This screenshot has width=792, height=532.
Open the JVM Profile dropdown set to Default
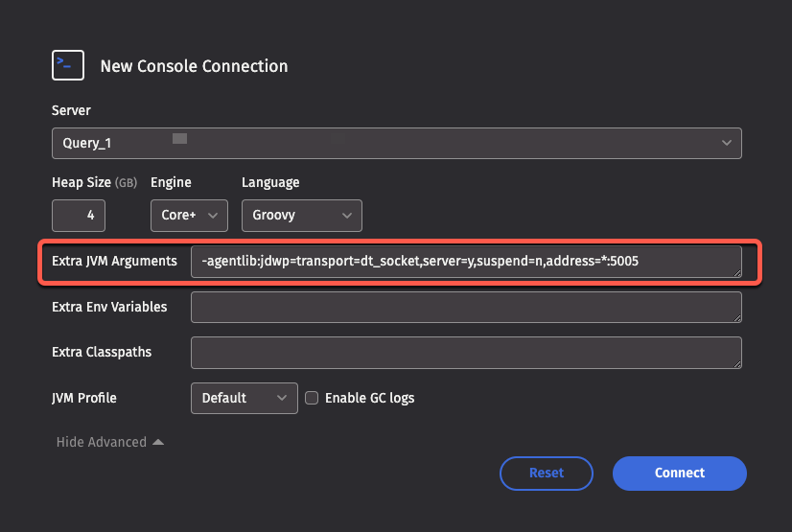pos(244,398)
